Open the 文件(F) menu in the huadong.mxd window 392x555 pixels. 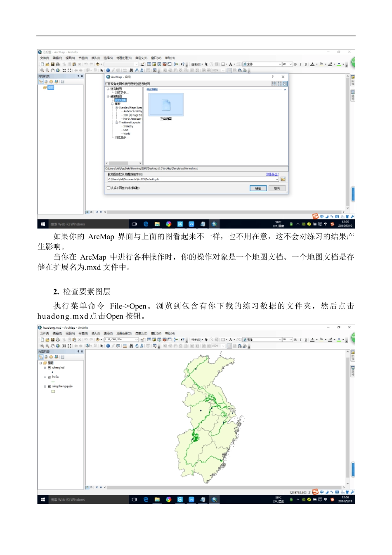pyautogui.click(x=44, y=333)
